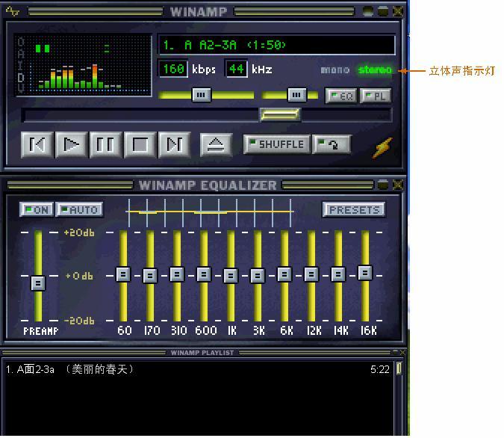The image size is (504, 438).
Task: Skip to the next track
Action: [175, 144]
